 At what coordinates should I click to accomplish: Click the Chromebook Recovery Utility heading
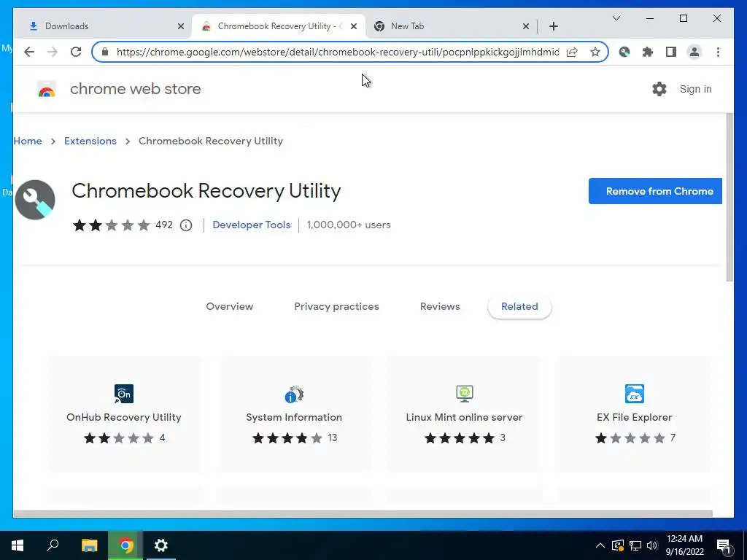tap(206, 191)
